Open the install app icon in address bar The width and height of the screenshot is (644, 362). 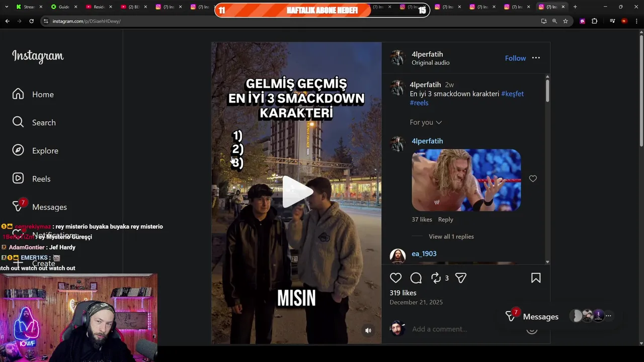click(544, 21)
